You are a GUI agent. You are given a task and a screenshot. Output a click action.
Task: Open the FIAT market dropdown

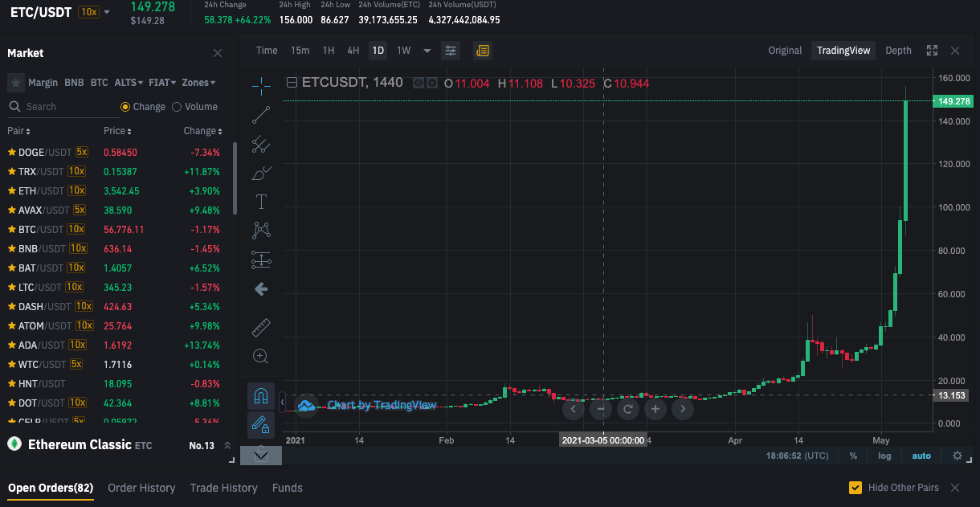[x=162, y=83]
